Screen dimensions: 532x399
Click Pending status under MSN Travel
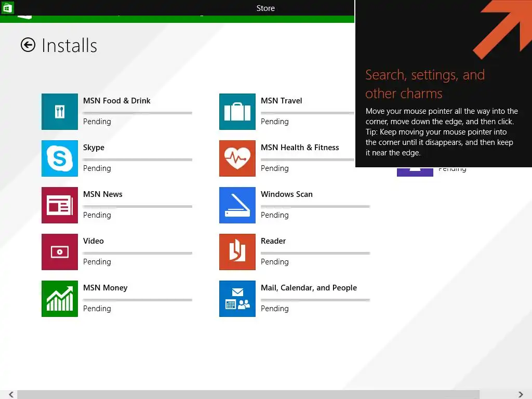(x=275, y=122)
